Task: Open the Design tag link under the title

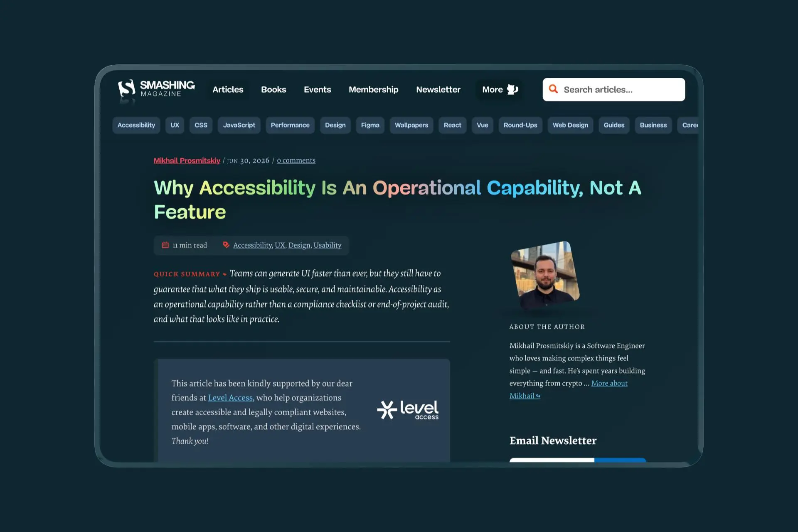Action: point(299,245)
